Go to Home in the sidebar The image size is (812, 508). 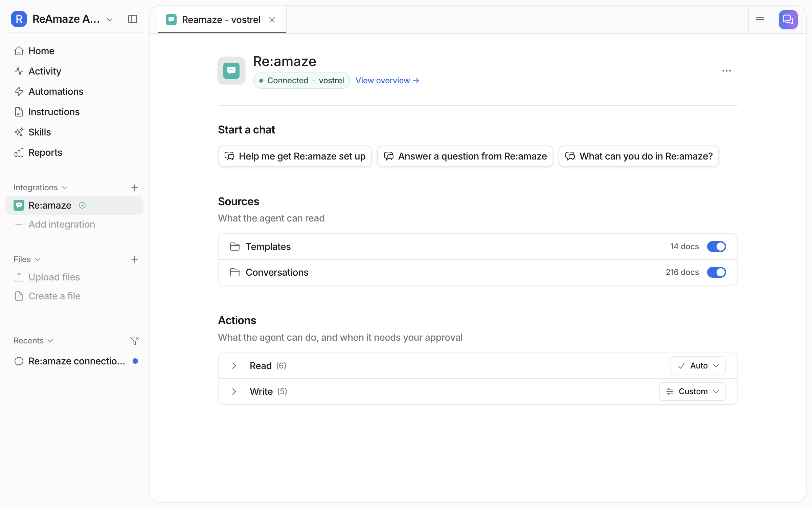(x=74, y=51)
